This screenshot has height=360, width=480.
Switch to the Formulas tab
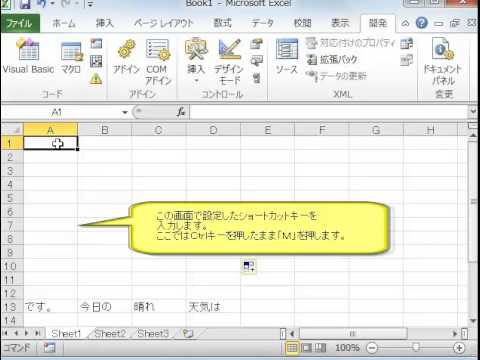(x=222, y=23)
